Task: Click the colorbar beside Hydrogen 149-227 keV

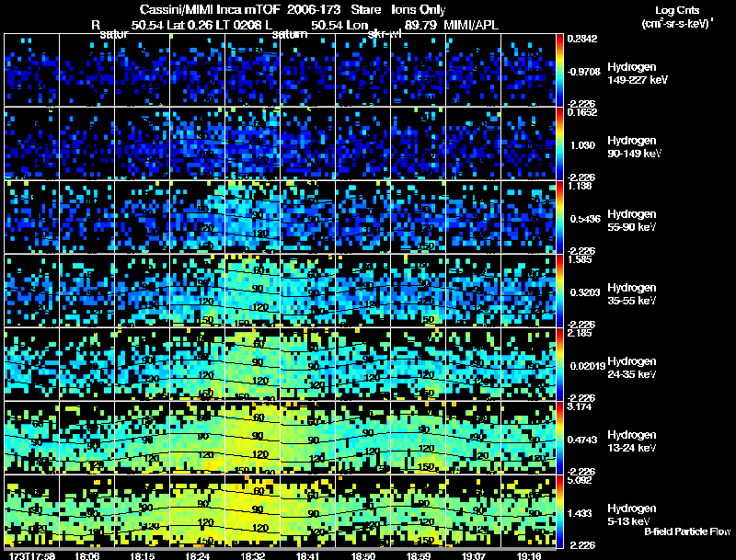Action: click(x=559, y=70)
